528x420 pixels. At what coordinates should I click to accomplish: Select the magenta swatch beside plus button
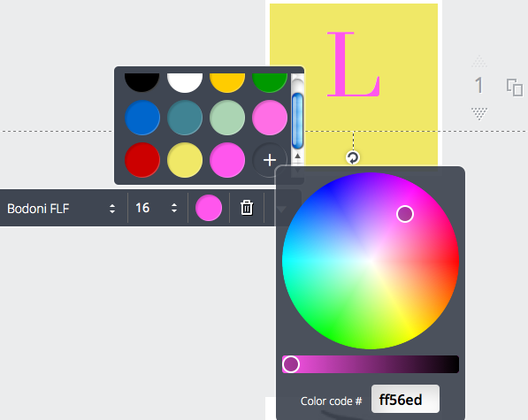227,160
